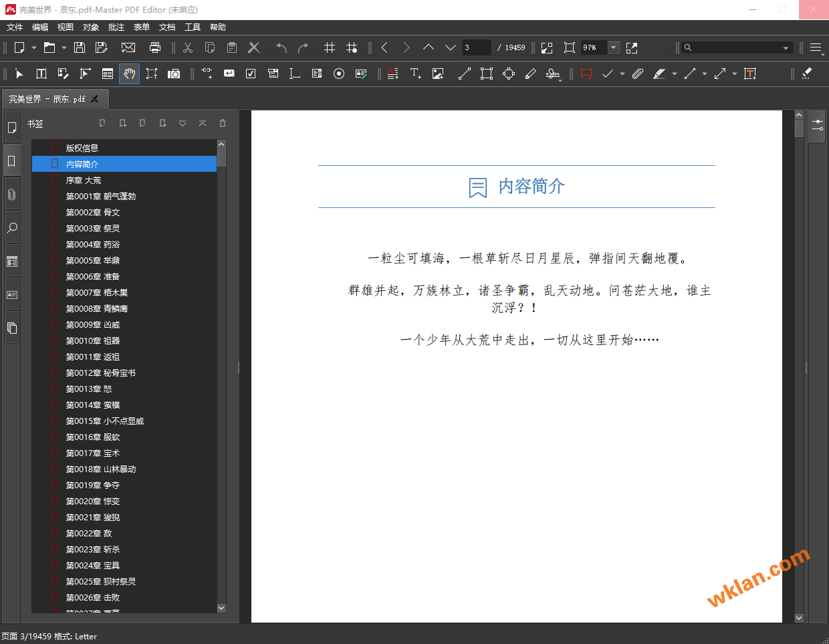The height and width of the screenshot is (644, 829).
Task: Pick the Attach File paperclip tool
Action: [x=638, y=74]
